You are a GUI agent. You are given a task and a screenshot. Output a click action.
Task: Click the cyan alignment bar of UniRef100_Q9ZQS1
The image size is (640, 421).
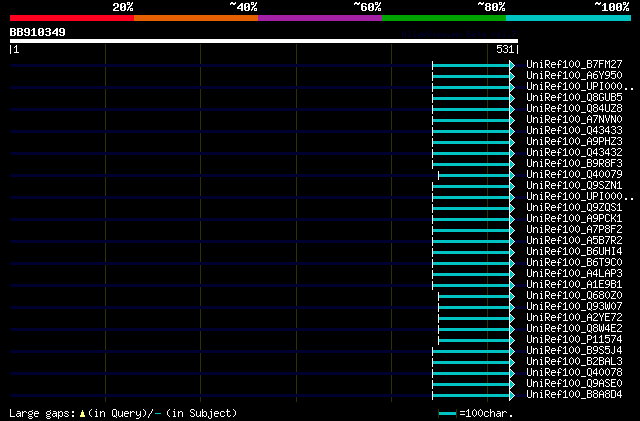[x=471, y=209]
